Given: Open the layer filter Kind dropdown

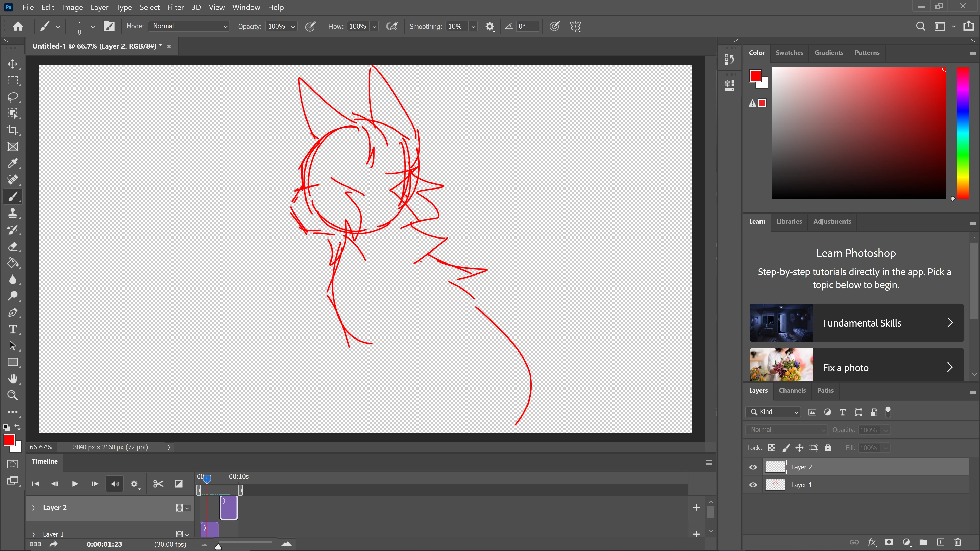Looking at the screenshot, I should tap(774, 412).
